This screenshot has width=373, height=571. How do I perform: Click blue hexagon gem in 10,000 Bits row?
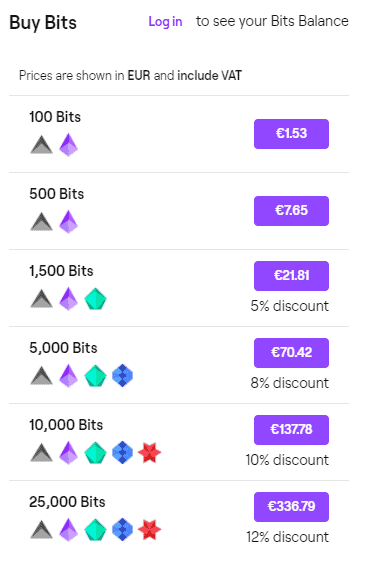122,453
